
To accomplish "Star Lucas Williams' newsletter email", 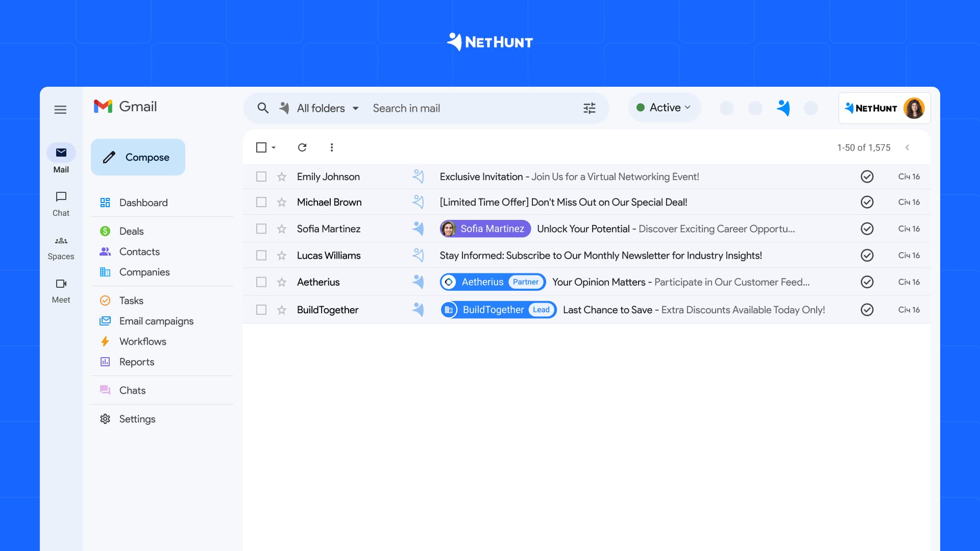I will pyautogui.click(x=282, y=255).
